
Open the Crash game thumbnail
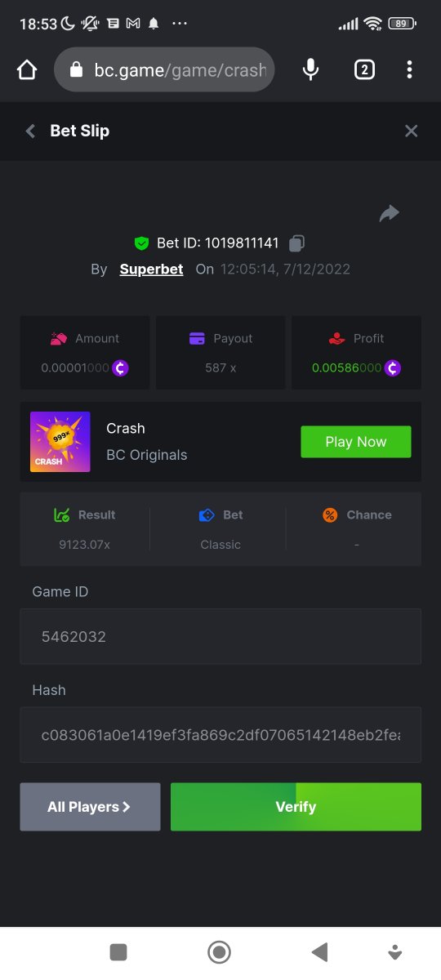click(x=60, y=442)
